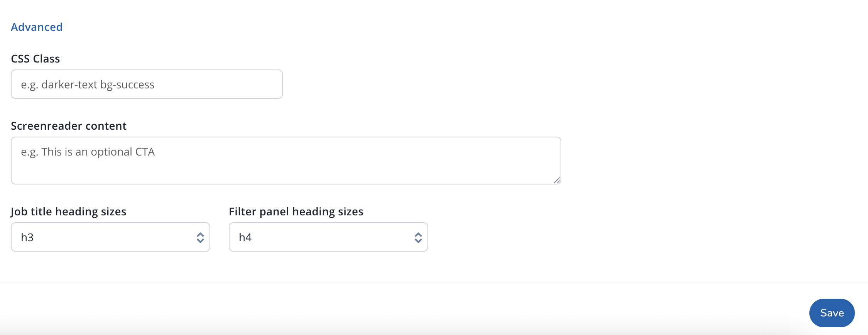Click the resize handle of Screenreader content box
This screenshot has height=335, width=868.
[x=557, y=180]
